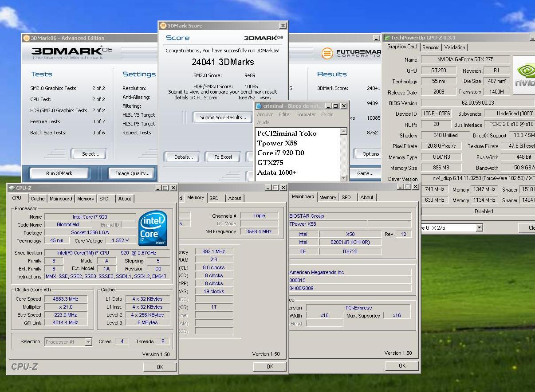Screen dimensions: 535x392
Task: Expand the GTX 275 card dropdown in GPU-Z
Action: click(x=479, y=227)
